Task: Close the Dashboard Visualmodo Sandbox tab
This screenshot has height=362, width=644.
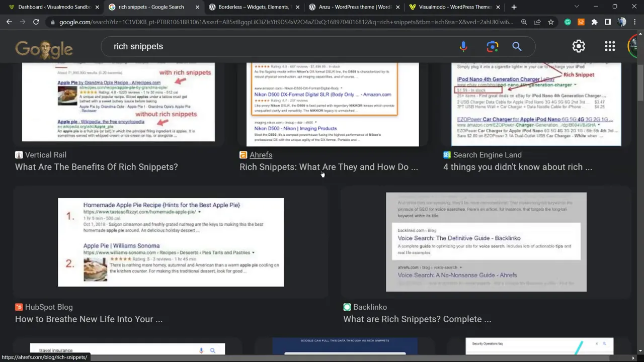Action: (x=97, y=7)
